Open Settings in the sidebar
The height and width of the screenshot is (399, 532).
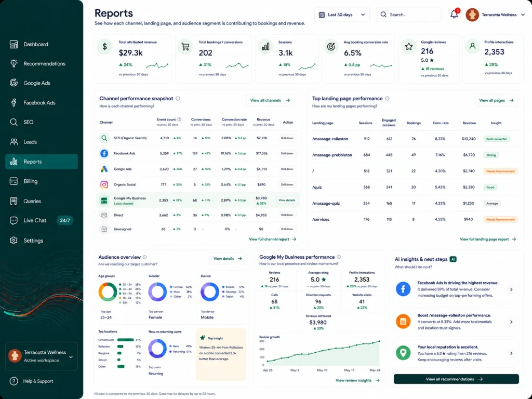(42, 241)
